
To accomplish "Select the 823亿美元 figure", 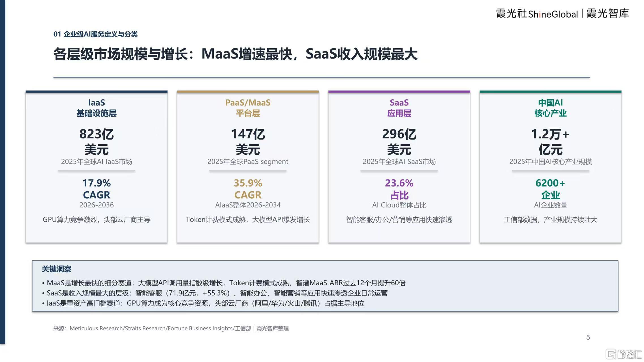I will click(x=97, y=142).
